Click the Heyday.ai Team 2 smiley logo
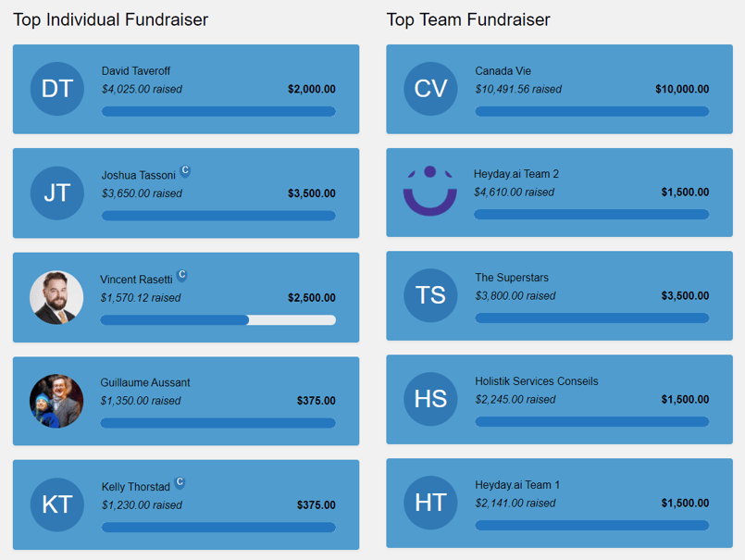 click(x=430, y=192)
